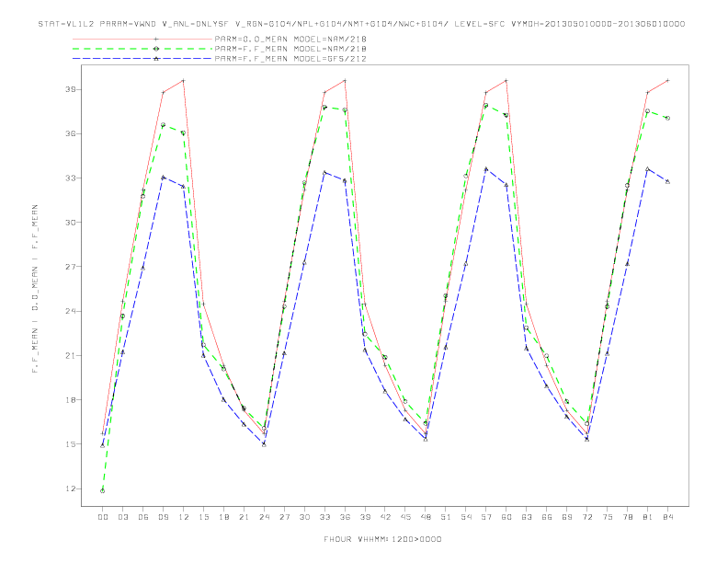Image resolution: width=728 pixels, height=563 pixels.
Task: Click x-axis tick label 36
Action: click(345, 517)
